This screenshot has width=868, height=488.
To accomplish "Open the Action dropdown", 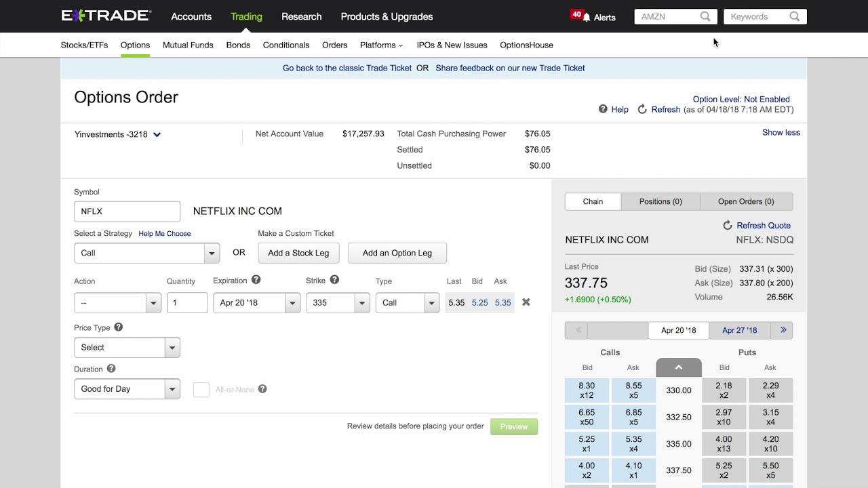I will (117, 303).
